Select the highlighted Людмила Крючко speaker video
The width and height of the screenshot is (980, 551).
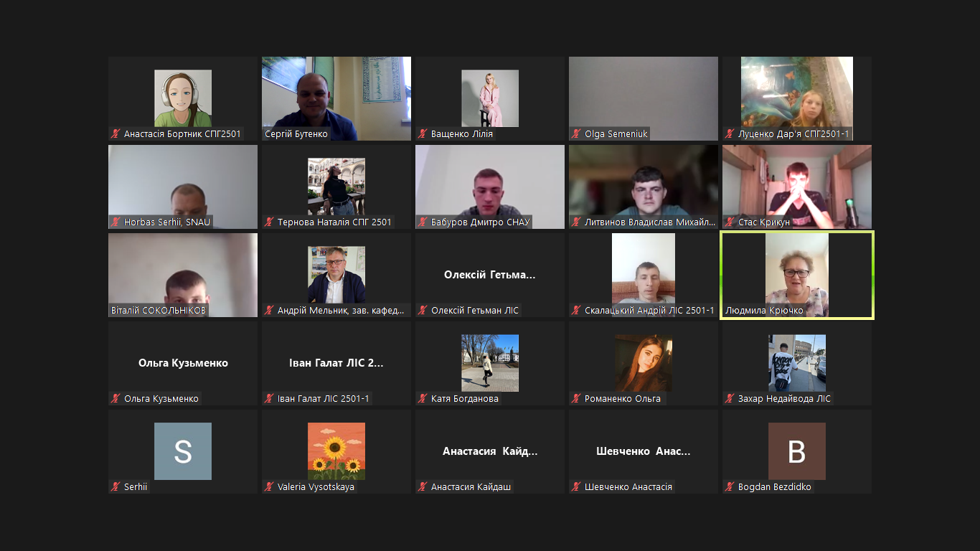click(x=797, y=275)
